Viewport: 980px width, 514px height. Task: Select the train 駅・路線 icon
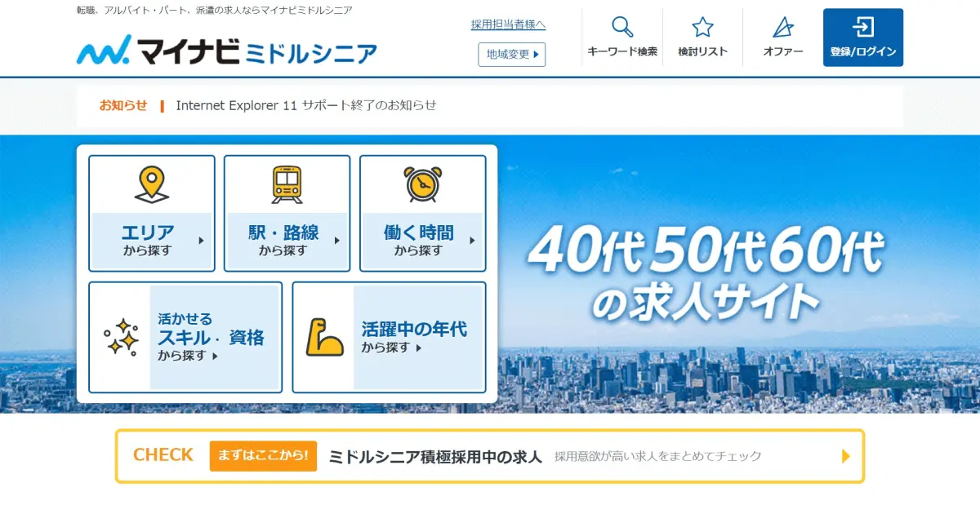pyautogui.click(x=287, y=184)
